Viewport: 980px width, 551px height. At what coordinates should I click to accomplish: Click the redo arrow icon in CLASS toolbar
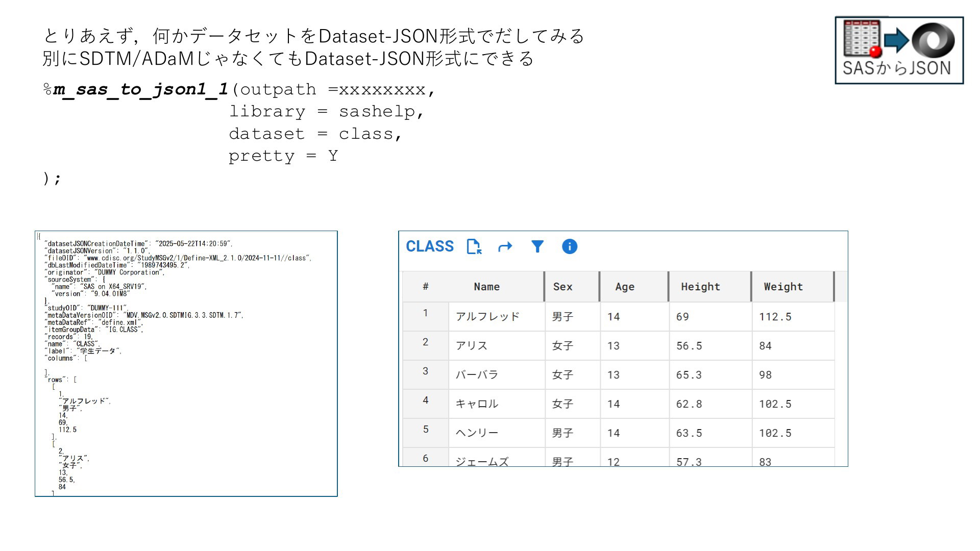[505, 247]
